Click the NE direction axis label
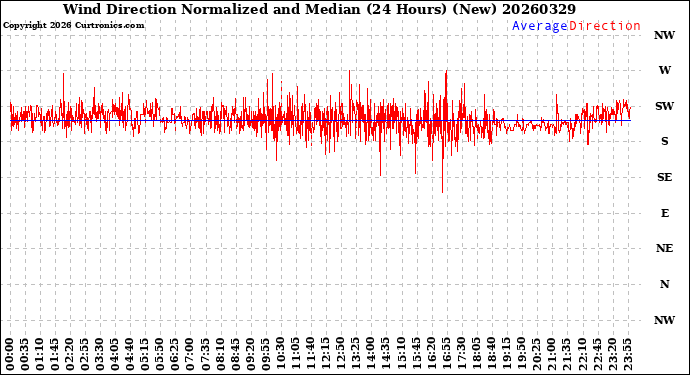Image resolution: width=690 pixels, height=375 pixels. click(x=664, y=249)
